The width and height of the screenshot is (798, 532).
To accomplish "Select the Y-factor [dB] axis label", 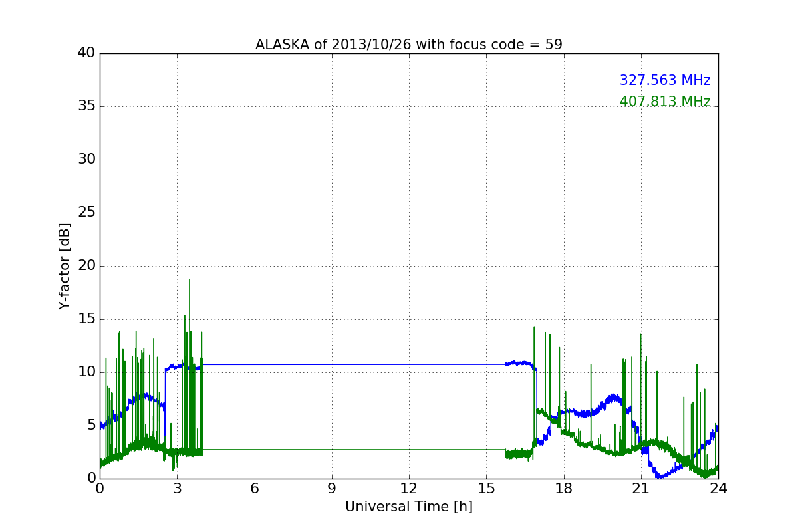I will [x=65, y=266].
